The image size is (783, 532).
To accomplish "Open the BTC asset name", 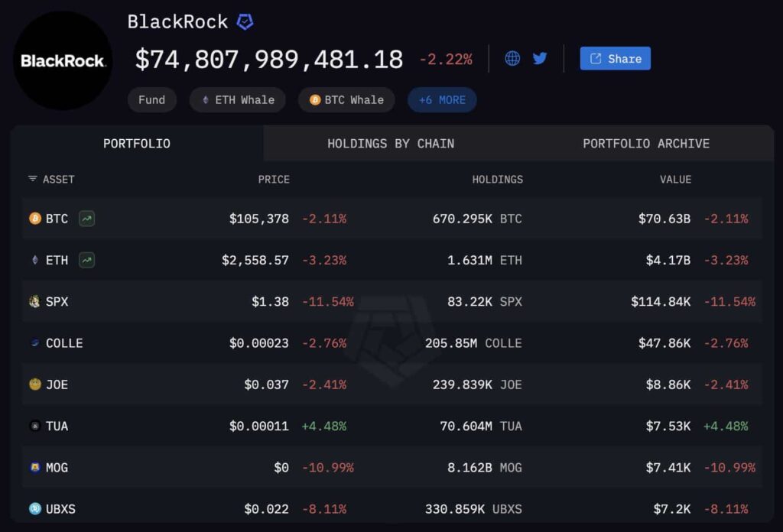I will coord(57,219).
